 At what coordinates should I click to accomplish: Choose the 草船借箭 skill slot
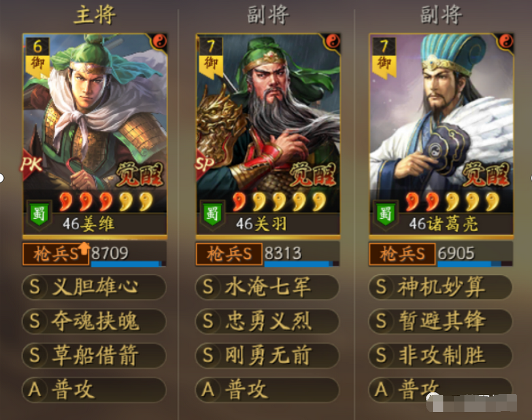[94, 356]
